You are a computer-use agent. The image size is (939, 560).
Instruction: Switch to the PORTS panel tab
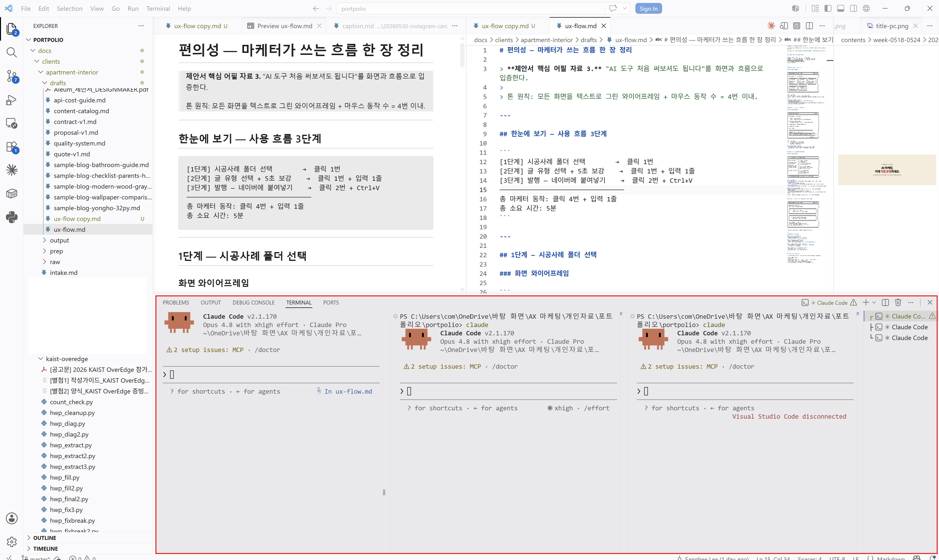[x=331, y=303]
